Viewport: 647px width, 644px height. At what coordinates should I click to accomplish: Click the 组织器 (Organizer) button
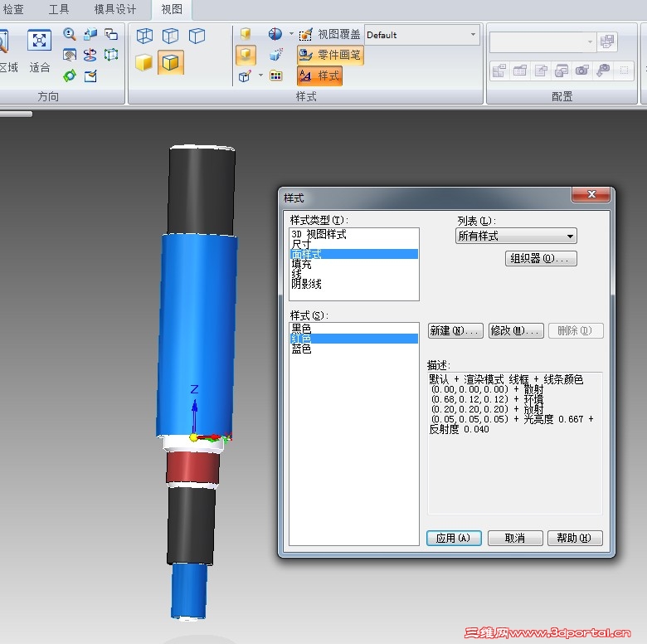point(541,258)
